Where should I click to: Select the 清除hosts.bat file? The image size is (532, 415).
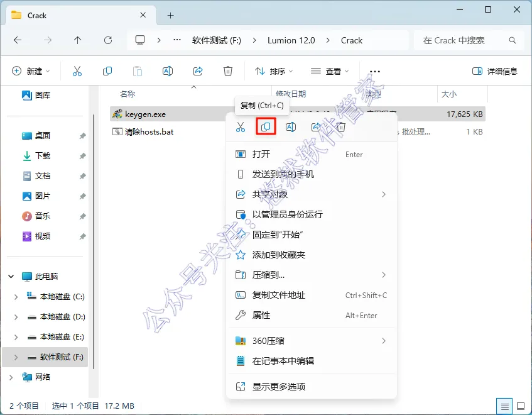pos(149,132)
